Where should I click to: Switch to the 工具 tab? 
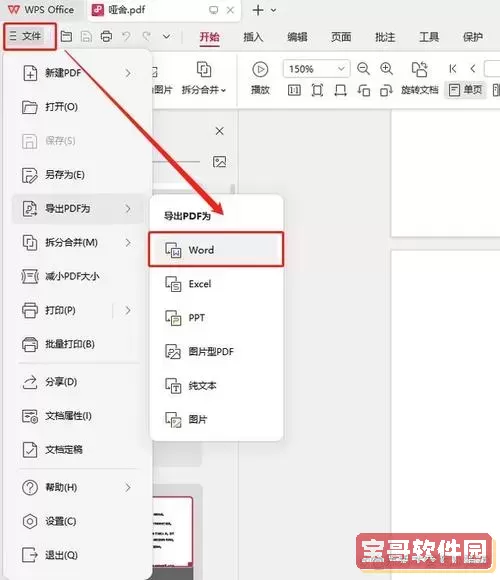coord(429,37)
